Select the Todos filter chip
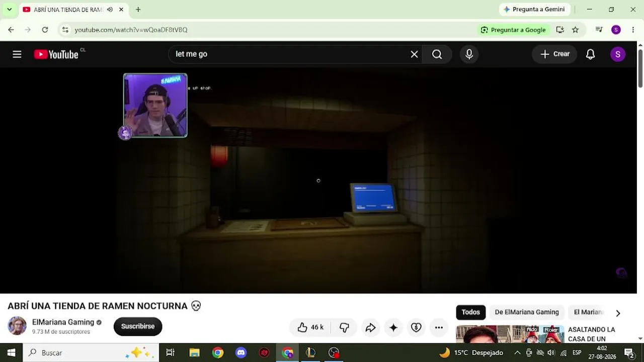The height and width of the screenshot is (362, 644). pos(471,312)
